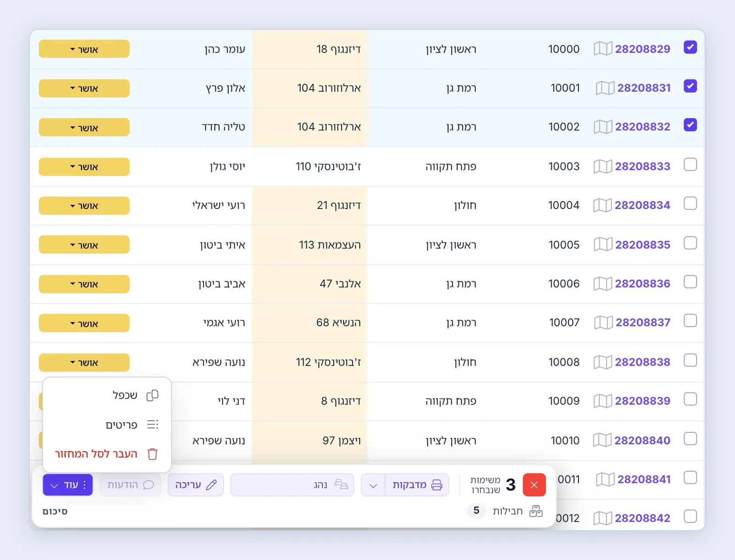
Task: Open map icon for order 28208840
Action: (x=602, y=440)
